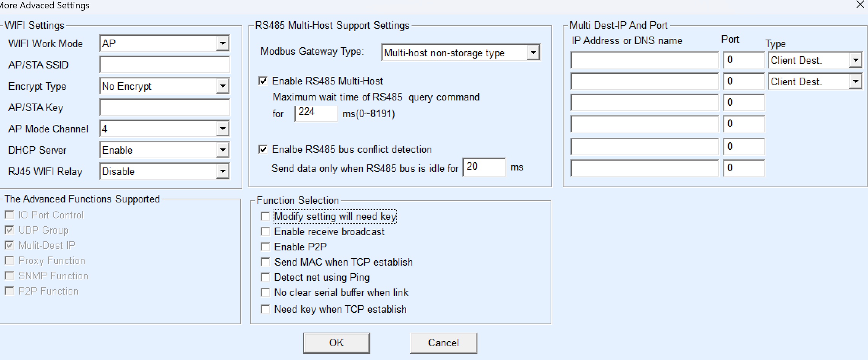
Task: Open the Modbus Gateway Type dropdown
Action: click(x=533, y=53)
